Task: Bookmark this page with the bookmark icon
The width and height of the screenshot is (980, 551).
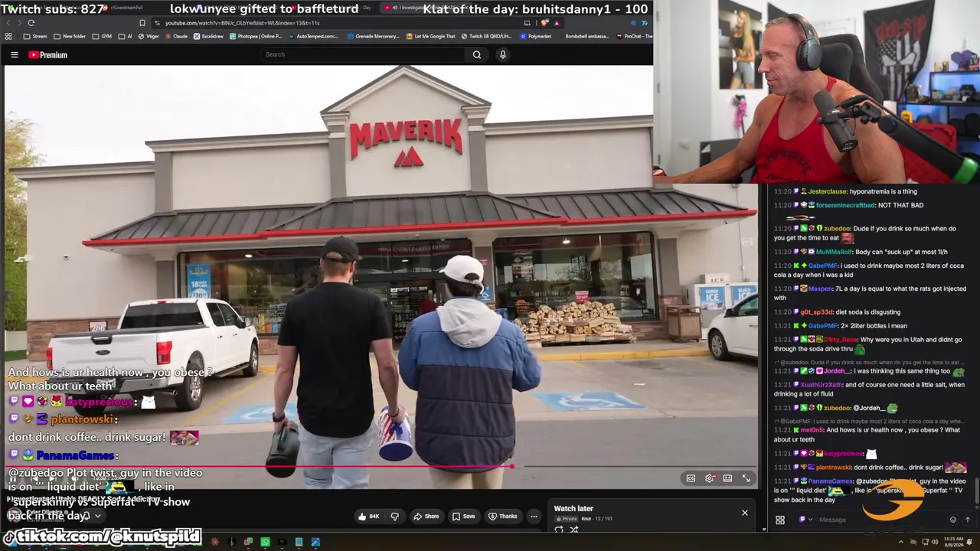Action: click(142, 23)
